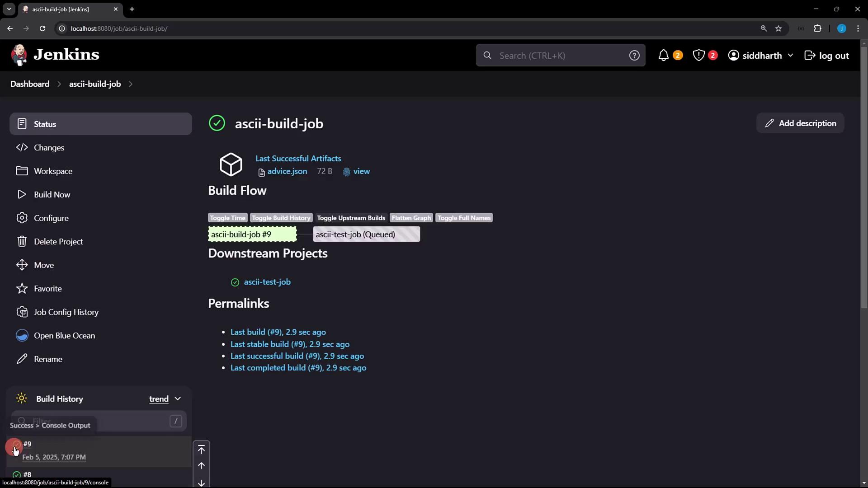Click the Add description button
This screenshot has width=868, height=488.
point(800,123)
